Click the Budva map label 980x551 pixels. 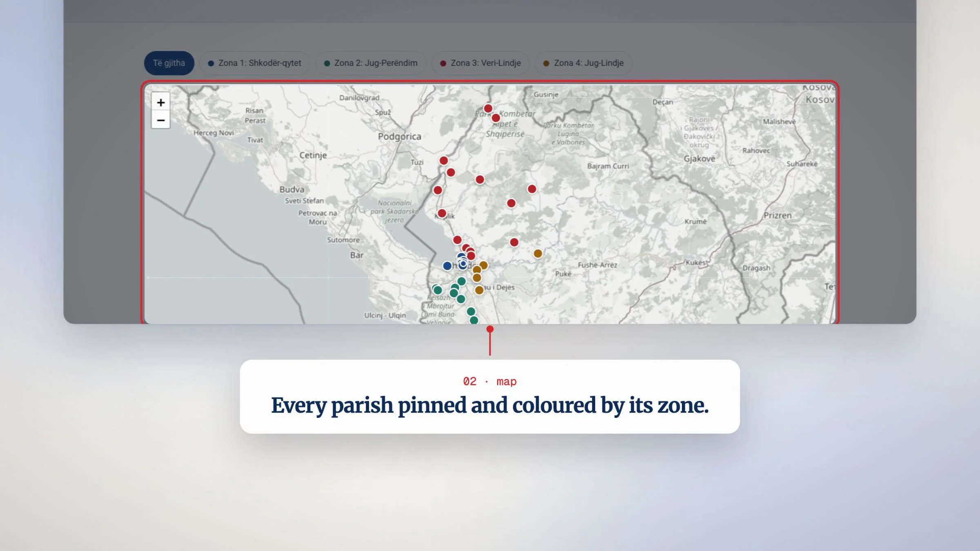click(292, 189)
